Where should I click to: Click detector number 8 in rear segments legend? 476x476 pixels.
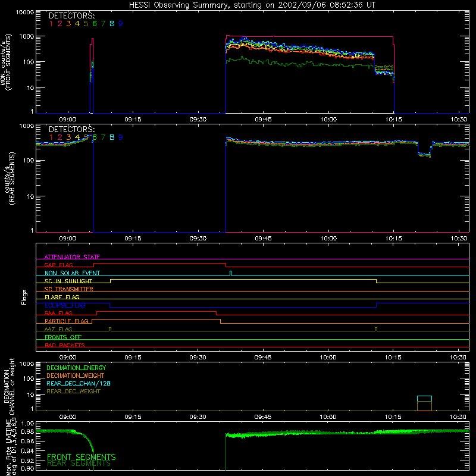coord(112,137)
